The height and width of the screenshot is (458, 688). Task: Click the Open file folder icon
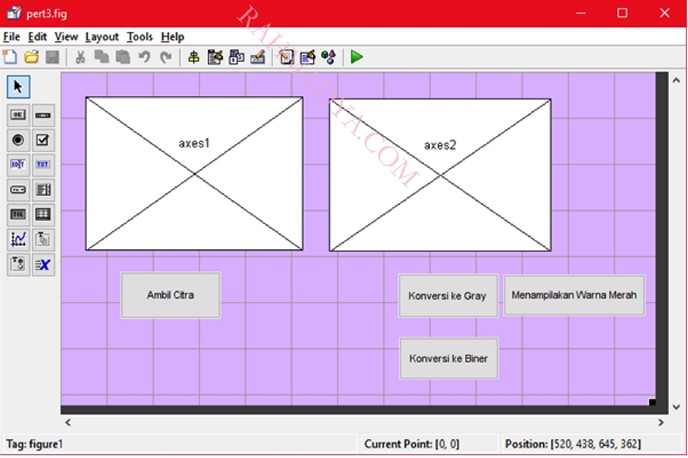[x=31, y=57]
